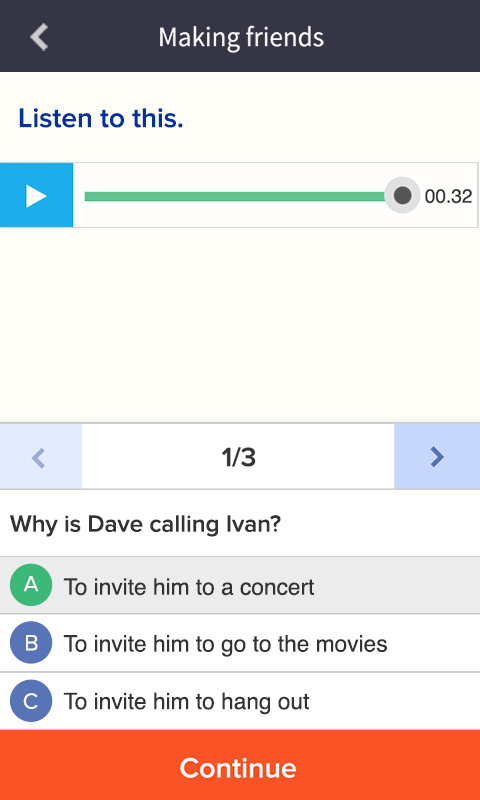This screenshot has height=800, width=480.
Task: Seek within the green audio progress bar
Action: (235, 196)
